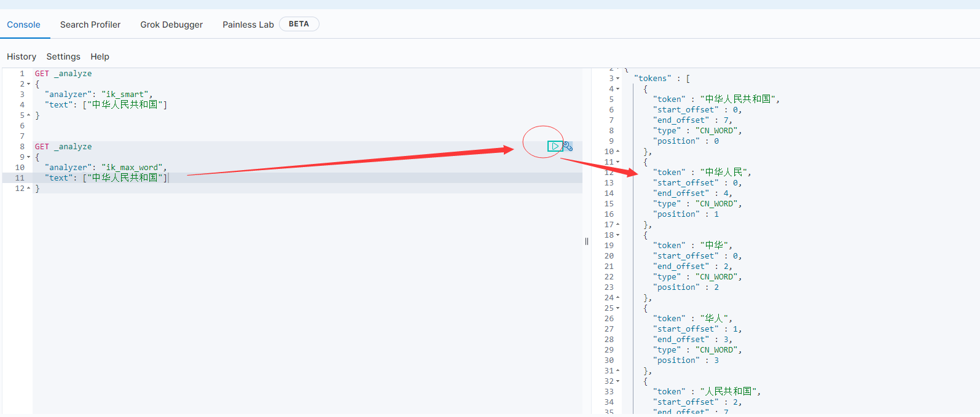Click "end_offset" : 4 in the response
Screen dimensions: 980x417
[692, 193]
